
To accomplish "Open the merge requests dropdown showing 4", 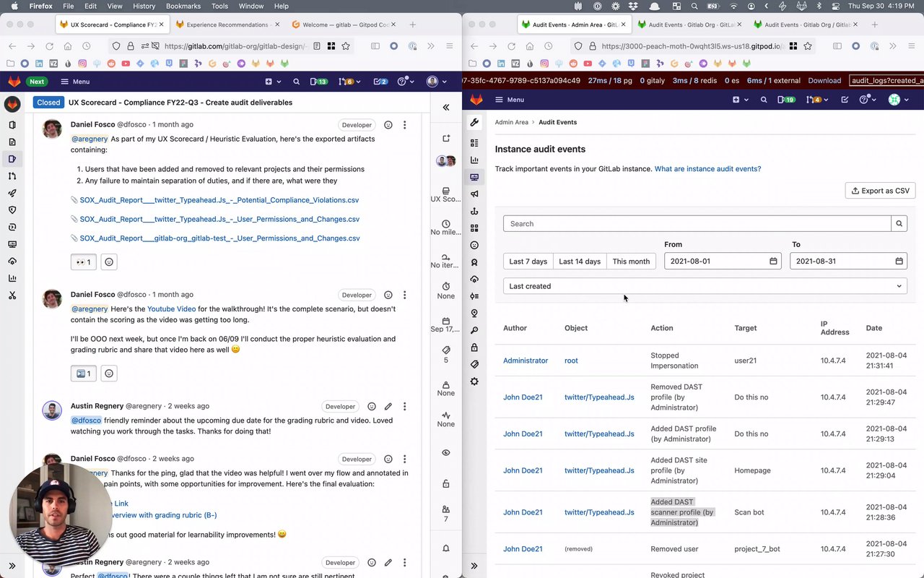I will point(818,100).
